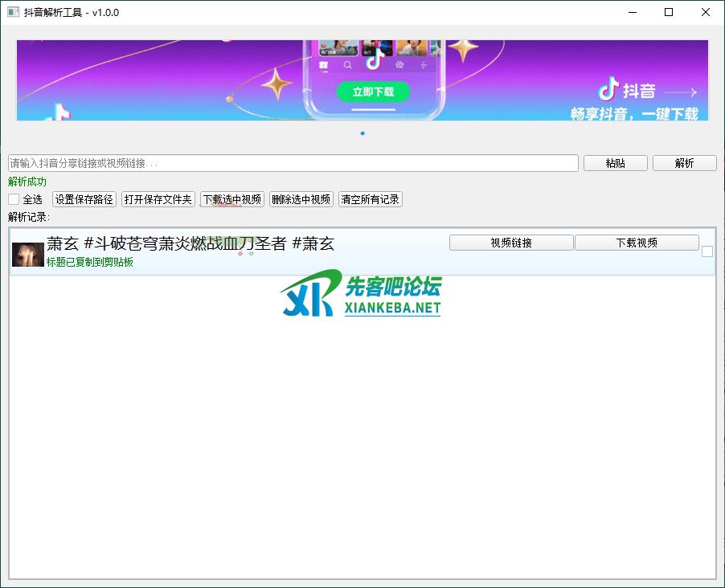Click the blue carousel dot below banner

(362, 133)
